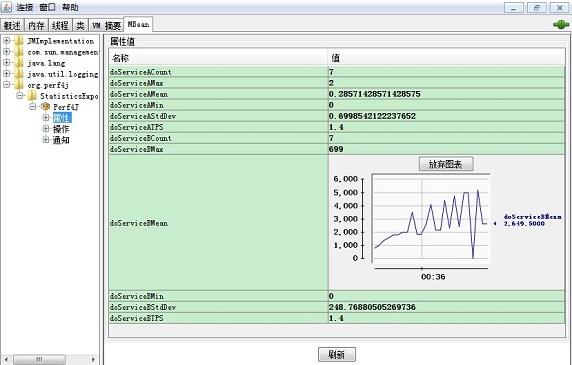Viewport: 572px width, 365px height.
Task: Click the java.util.logging folder icon
Action: pyautogui.click(x=19, y=74)
